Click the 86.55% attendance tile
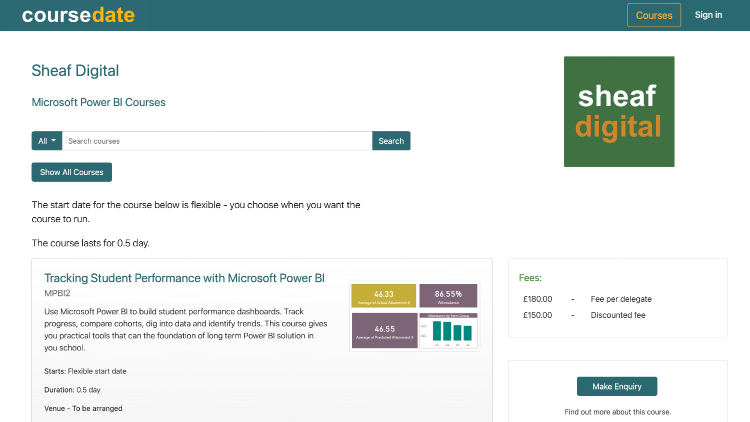Screen dimensions: 750x422 [x=448, y=295]
